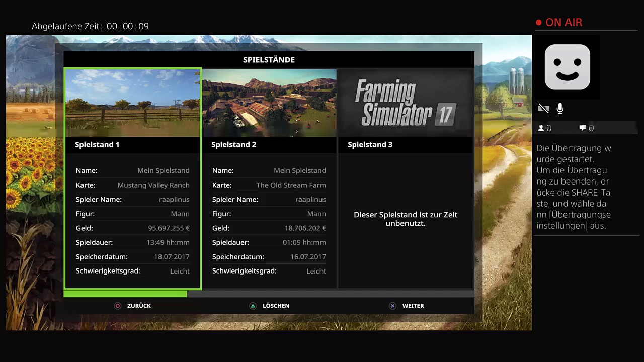Click the triangle button icon beside LÖSCHEN

coord(253,306)
